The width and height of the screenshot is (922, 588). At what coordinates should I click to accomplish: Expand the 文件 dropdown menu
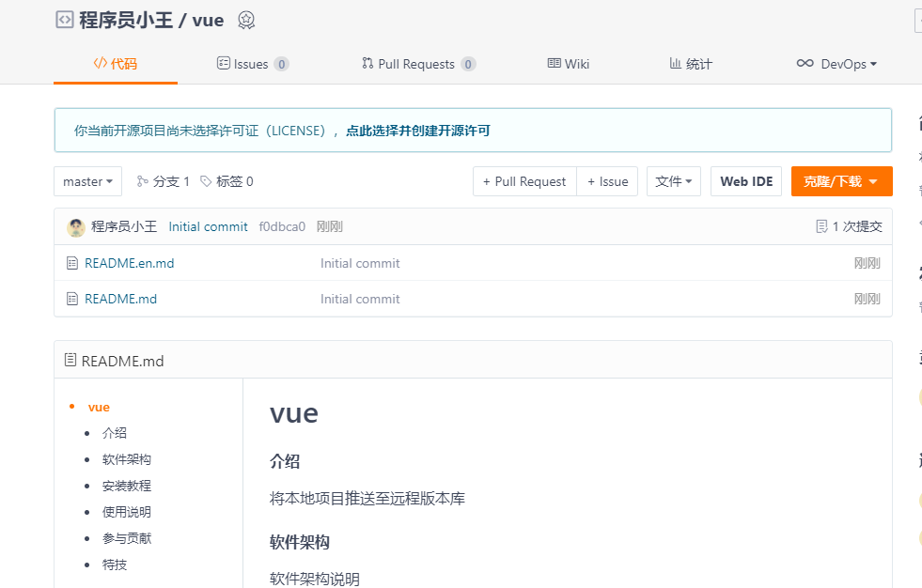pyautogui.click(x=673, y=181)
